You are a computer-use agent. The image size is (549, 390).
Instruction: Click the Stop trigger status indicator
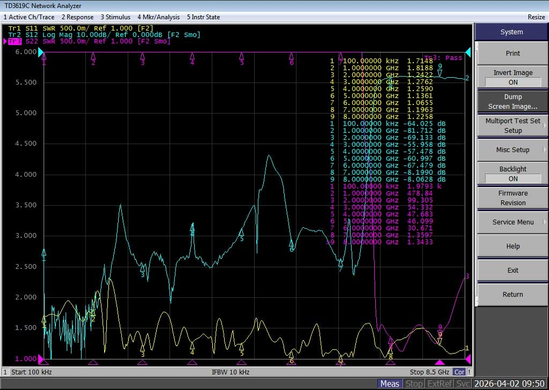tap(414, 384)
